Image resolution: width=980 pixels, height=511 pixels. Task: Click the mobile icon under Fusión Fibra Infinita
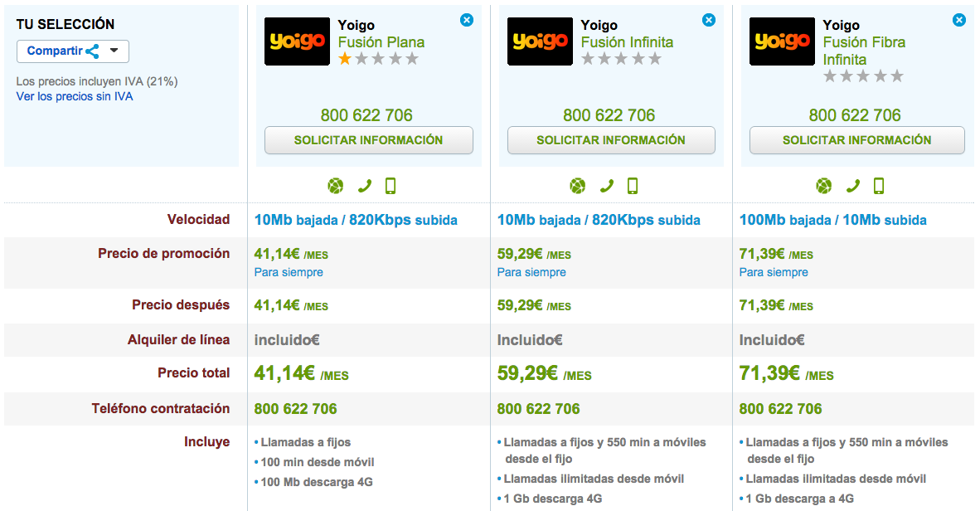[879, 186]
